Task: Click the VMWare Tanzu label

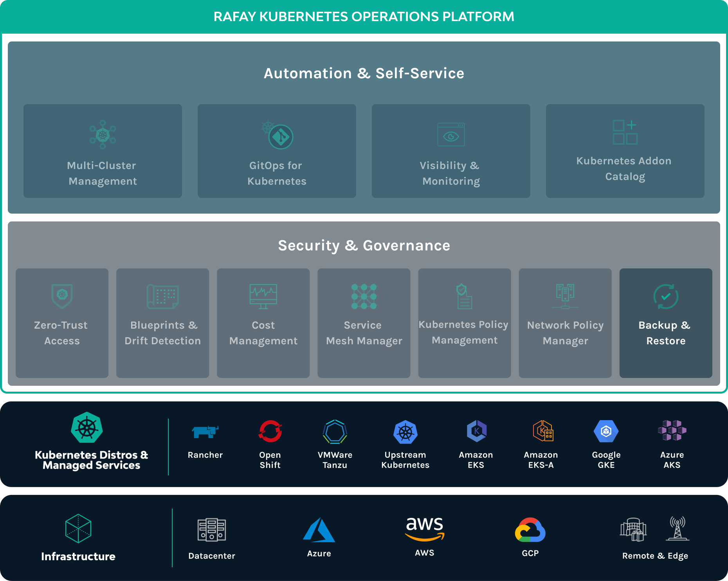Action: pos(335,460)
